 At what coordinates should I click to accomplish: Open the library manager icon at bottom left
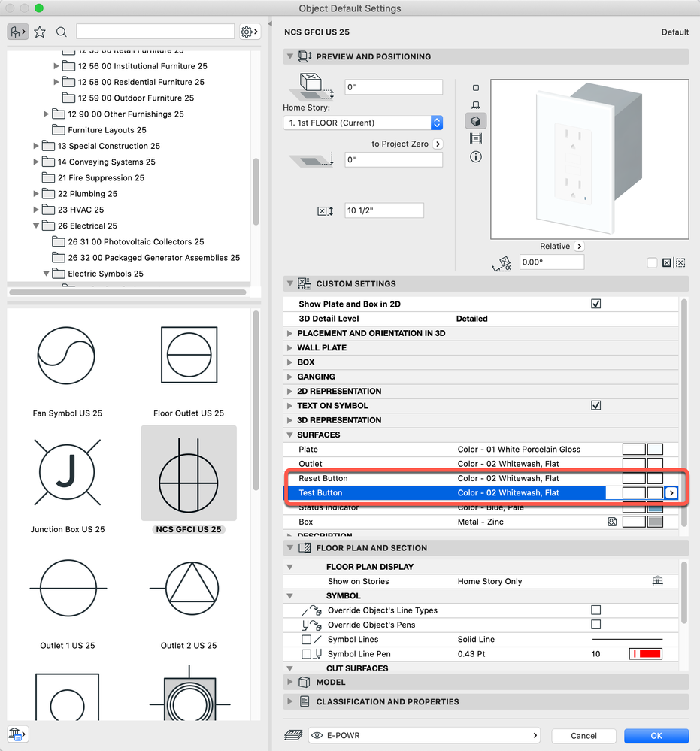[17, 734]
